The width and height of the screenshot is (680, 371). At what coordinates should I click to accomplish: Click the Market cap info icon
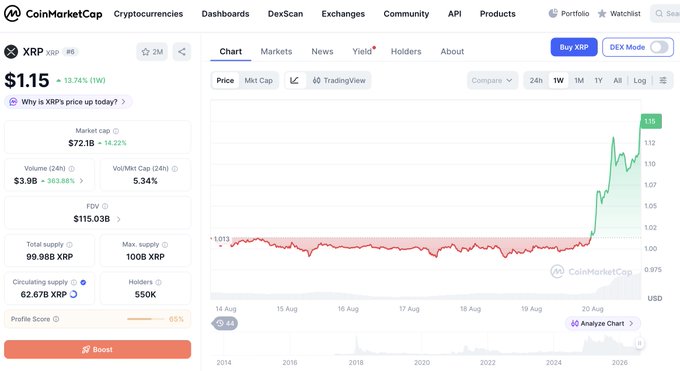click(116, 131)
